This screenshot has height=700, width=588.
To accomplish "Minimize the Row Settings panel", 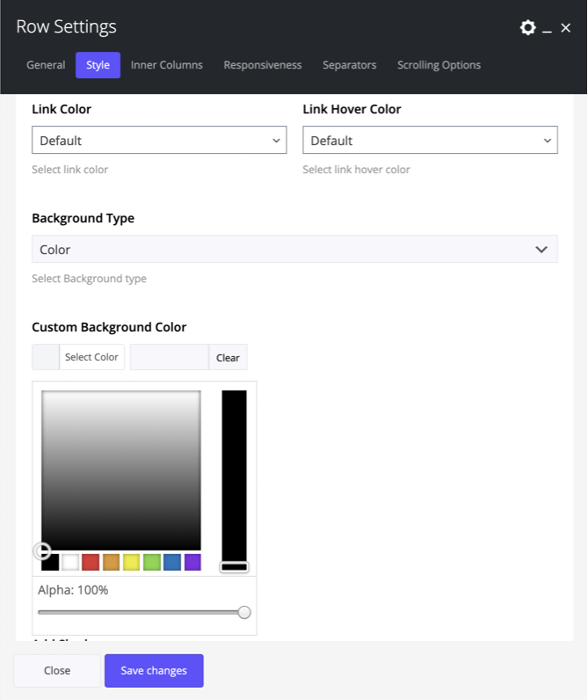I will click(x=547, y=29).
